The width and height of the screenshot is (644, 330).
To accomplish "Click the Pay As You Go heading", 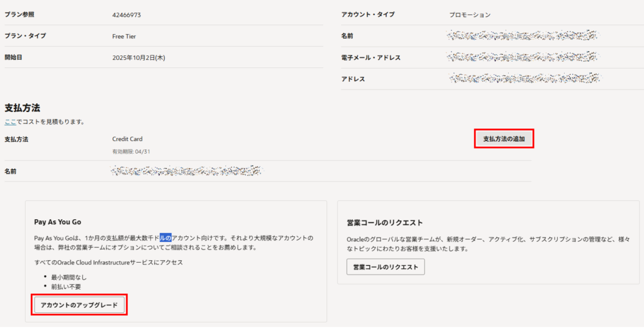I will point(57,222).
